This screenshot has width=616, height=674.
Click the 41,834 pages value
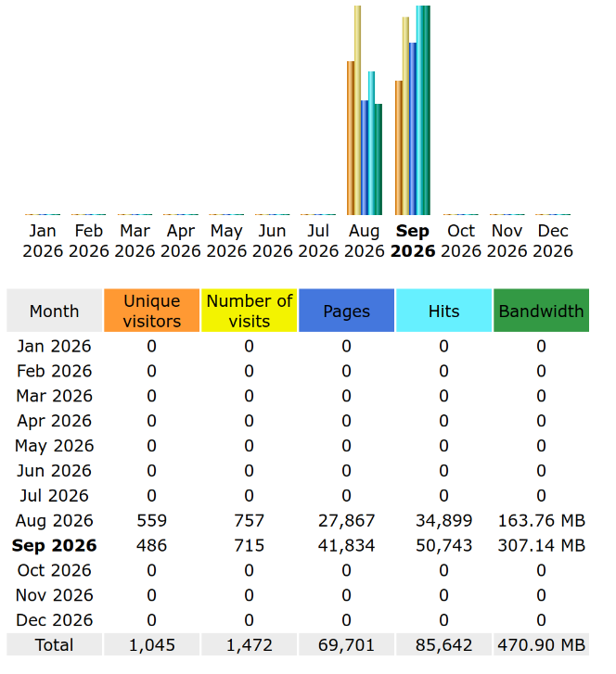pyautogui.click(x=346, y=545)
